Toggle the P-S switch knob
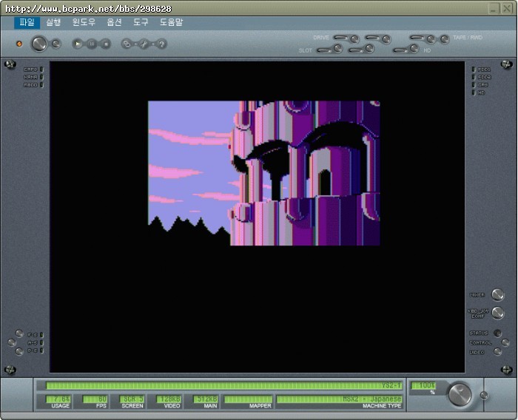Screen dimensions: 518x420 (19, 351)
